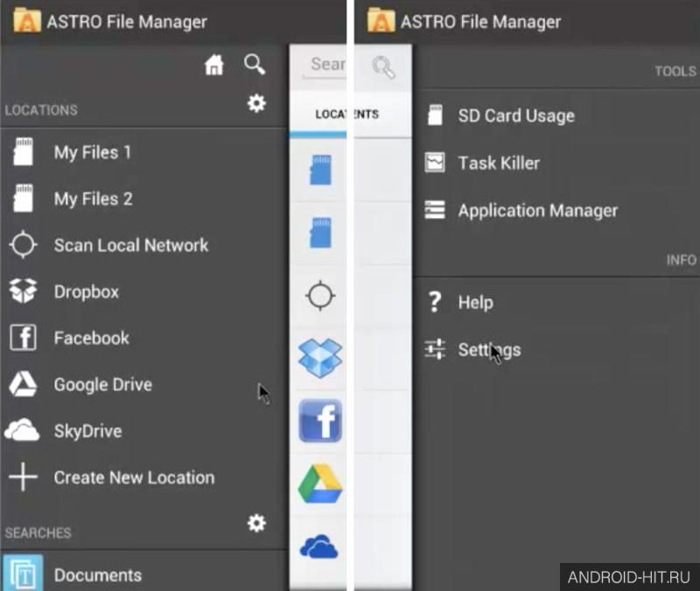
Task: Select blue SkyDrive cloud icon in light panel
Action: (319, 546)
